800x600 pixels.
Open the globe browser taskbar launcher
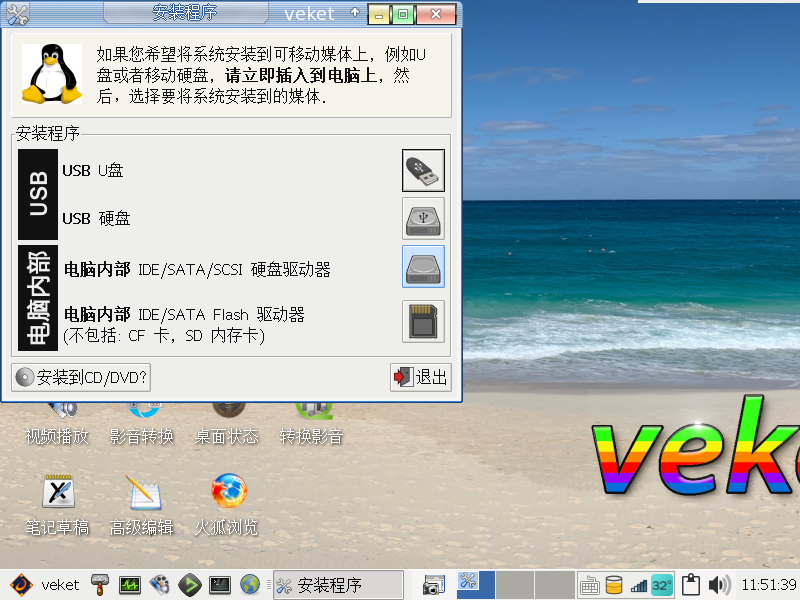[x=250, y=585]
